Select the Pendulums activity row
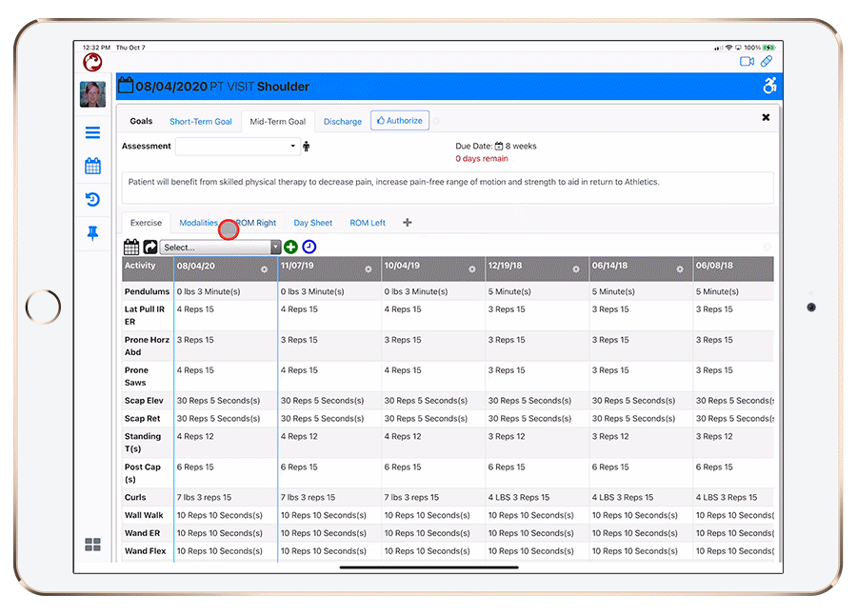The width and height of the screenshot is (857, 616). click(x=147, y=291)
